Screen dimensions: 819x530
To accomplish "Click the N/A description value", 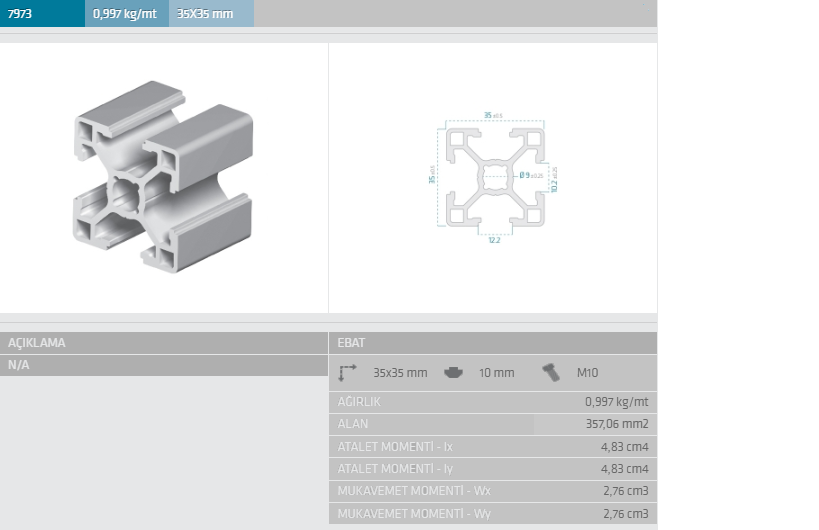I will point(18,364).
